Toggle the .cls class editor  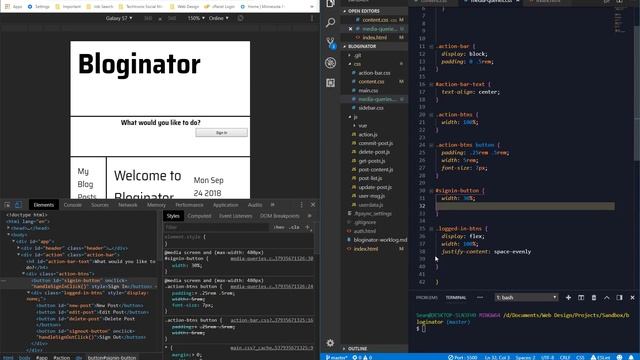click(294, 227)
